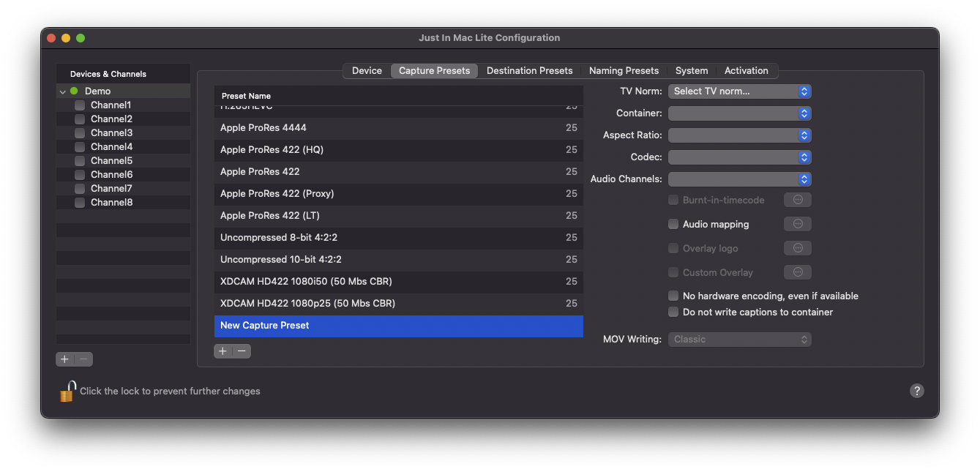Click the lock icon to prevent changes

tap(67, 392)
